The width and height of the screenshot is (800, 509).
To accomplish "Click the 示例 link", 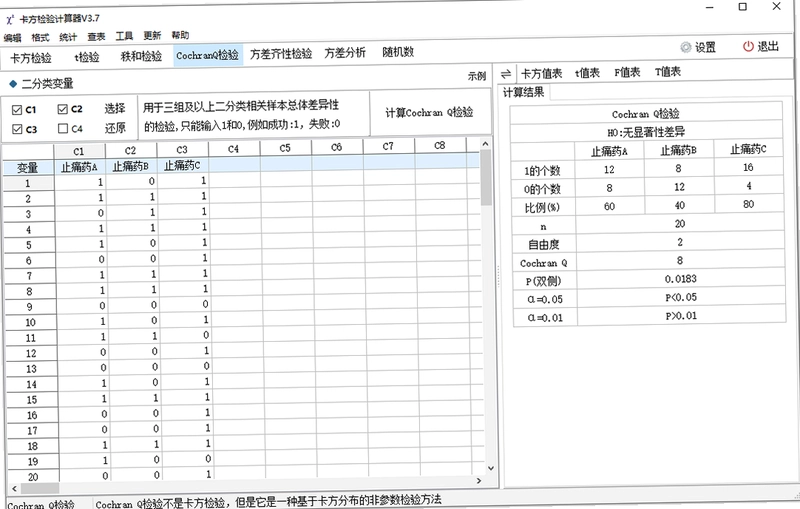I will tap(477, 76).
